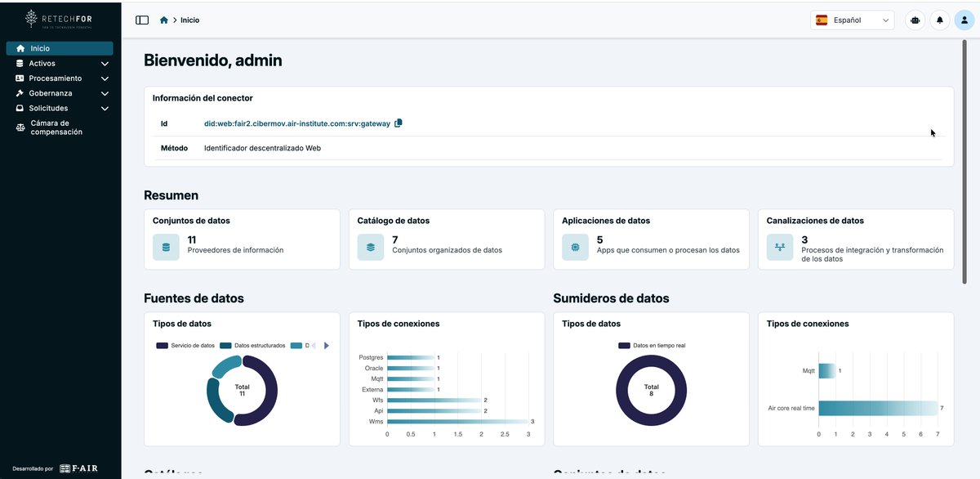This screenshot has width=980, height=479.
Task: Click the Inicio breadcrumb link
Action: click(189, 20)
